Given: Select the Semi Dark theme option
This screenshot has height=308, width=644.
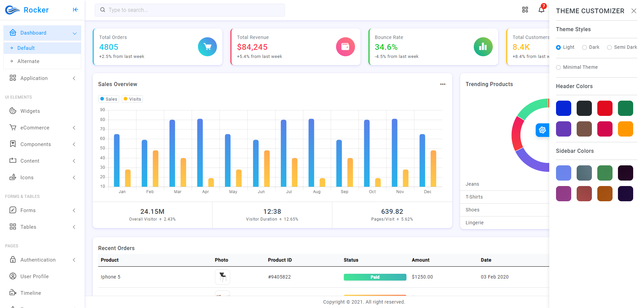Looking at the screenshot, I should 609,47.
